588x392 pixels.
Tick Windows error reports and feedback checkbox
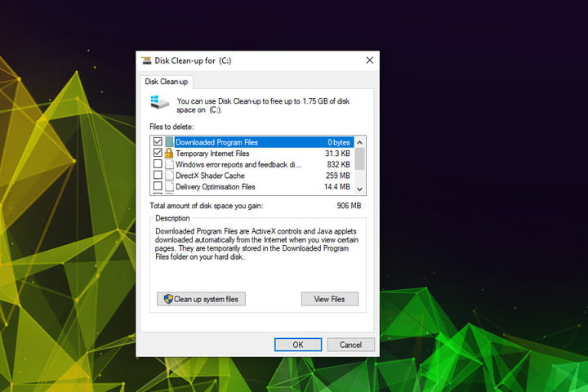158,164
